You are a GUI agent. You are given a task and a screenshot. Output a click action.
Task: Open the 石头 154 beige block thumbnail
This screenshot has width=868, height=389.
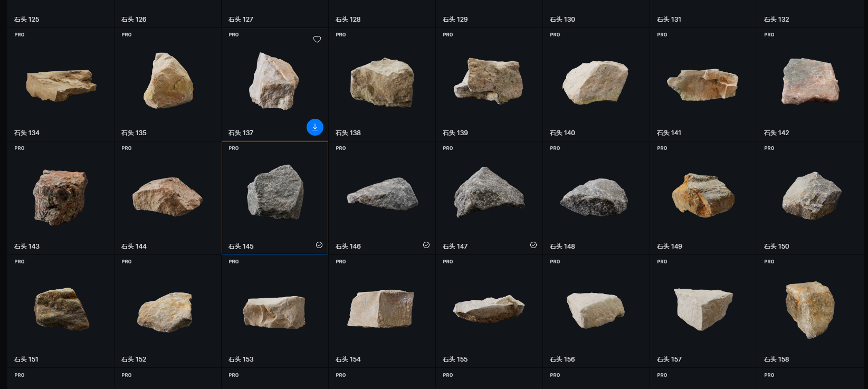[x=381, y=309]
